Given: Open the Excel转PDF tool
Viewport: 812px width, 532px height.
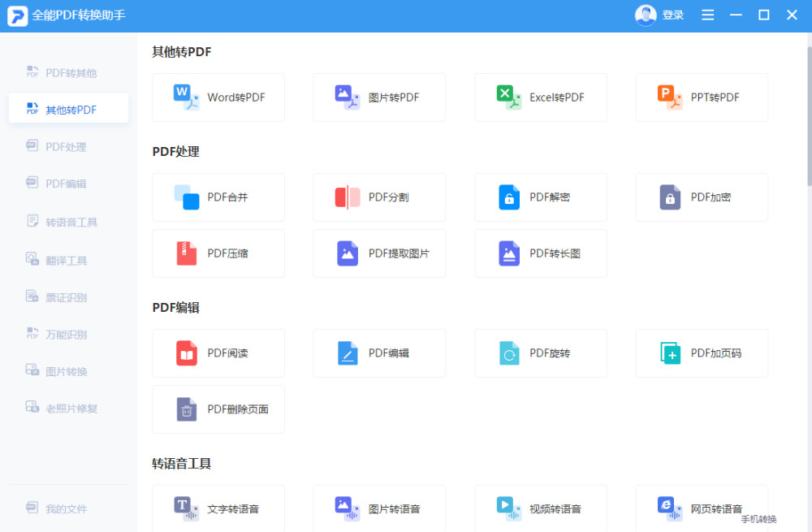Looking at the screenshot, I should (x=541, y=97).
